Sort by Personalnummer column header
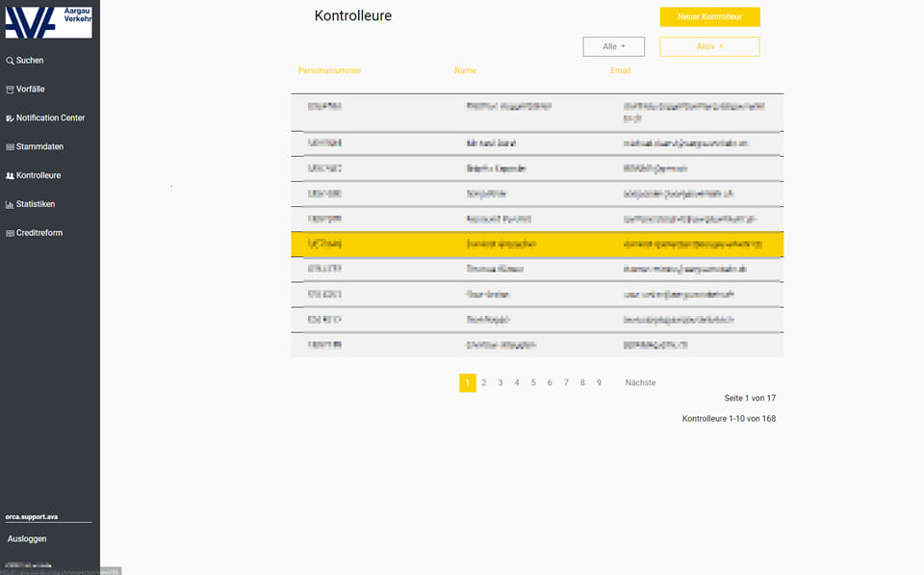The height and width of the screenshot is (575, 924). coord(329,70)
